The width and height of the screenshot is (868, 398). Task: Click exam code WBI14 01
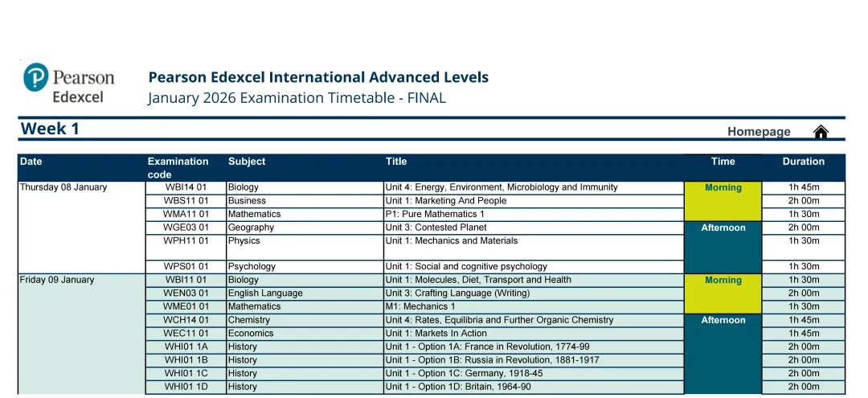click(x=186, y=187)
